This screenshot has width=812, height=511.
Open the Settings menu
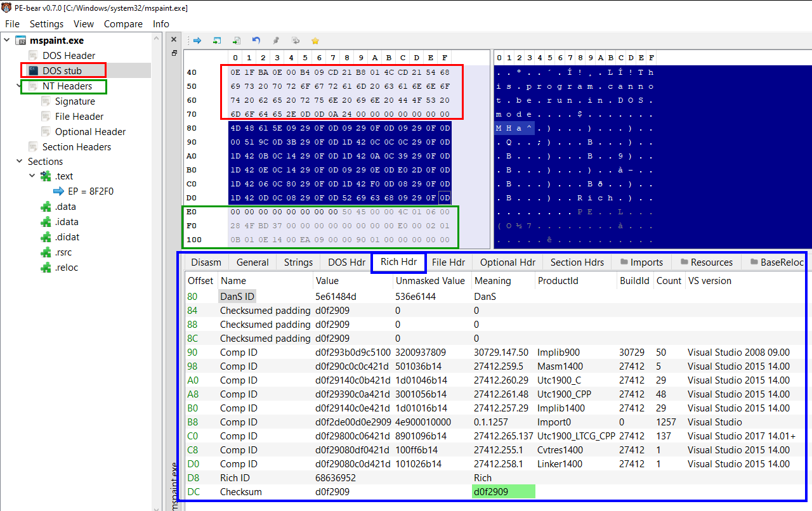47,24
